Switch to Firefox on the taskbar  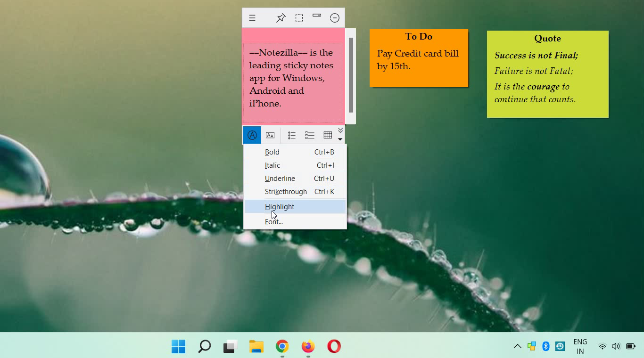pos(308,347)
